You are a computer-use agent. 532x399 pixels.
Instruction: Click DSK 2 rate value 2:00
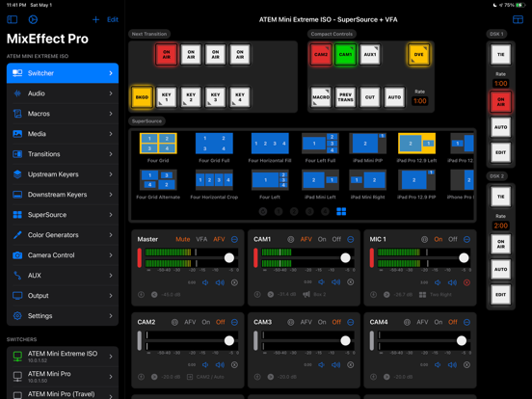[501, 226]
